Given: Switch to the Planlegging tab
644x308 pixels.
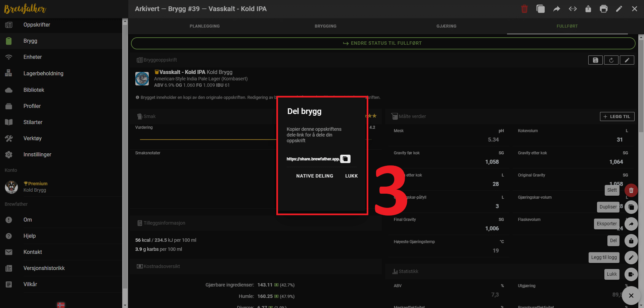Looking at the screenshot, I should tap(204, 26).
